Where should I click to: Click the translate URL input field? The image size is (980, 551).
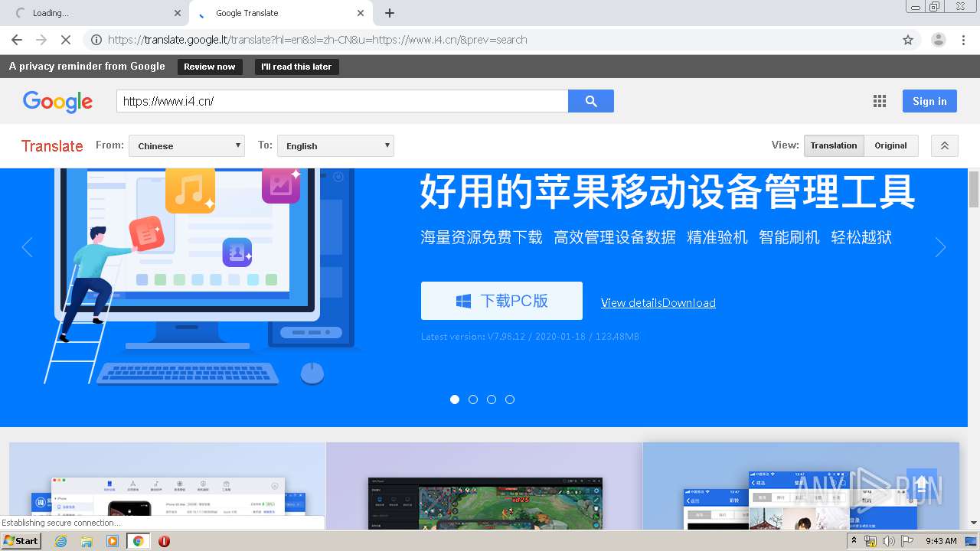tap(342, 101)
